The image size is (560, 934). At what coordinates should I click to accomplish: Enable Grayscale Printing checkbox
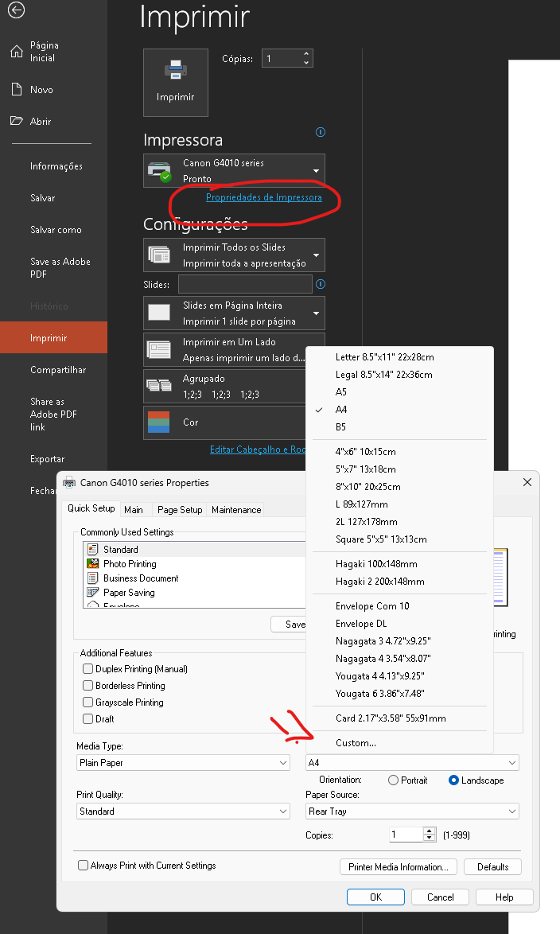coord(87,702)
